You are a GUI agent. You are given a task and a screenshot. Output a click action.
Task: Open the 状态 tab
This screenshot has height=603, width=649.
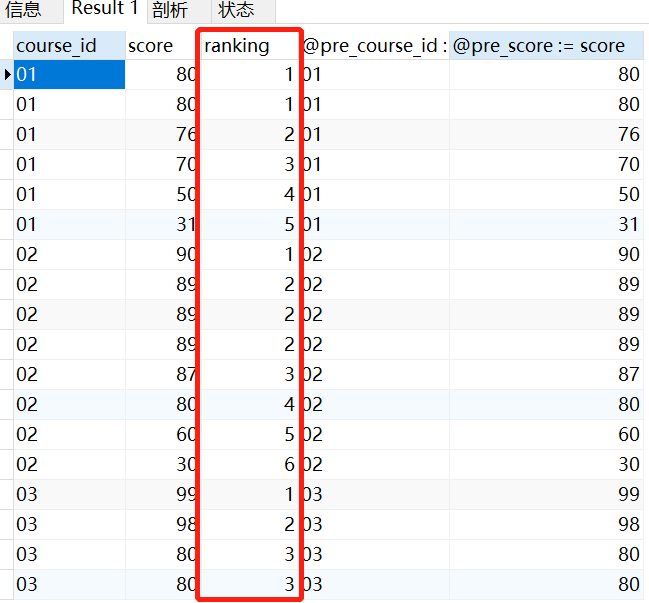243,10
